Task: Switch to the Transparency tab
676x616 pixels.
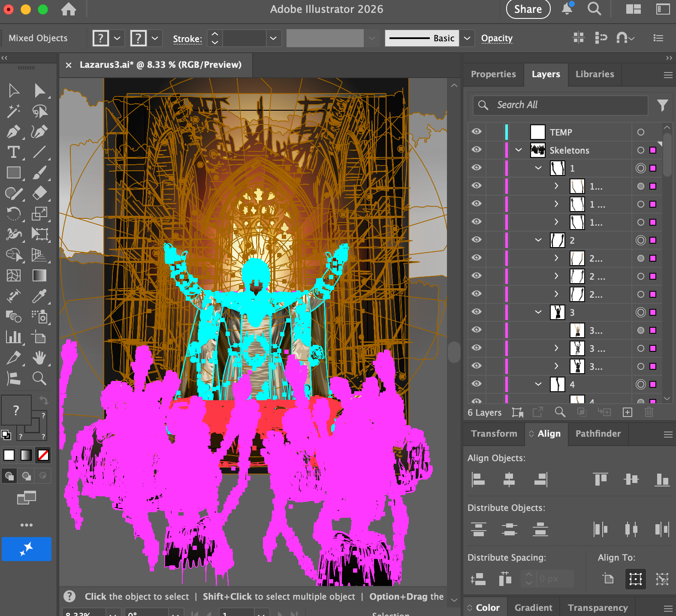Action: [x=598, y=607]
